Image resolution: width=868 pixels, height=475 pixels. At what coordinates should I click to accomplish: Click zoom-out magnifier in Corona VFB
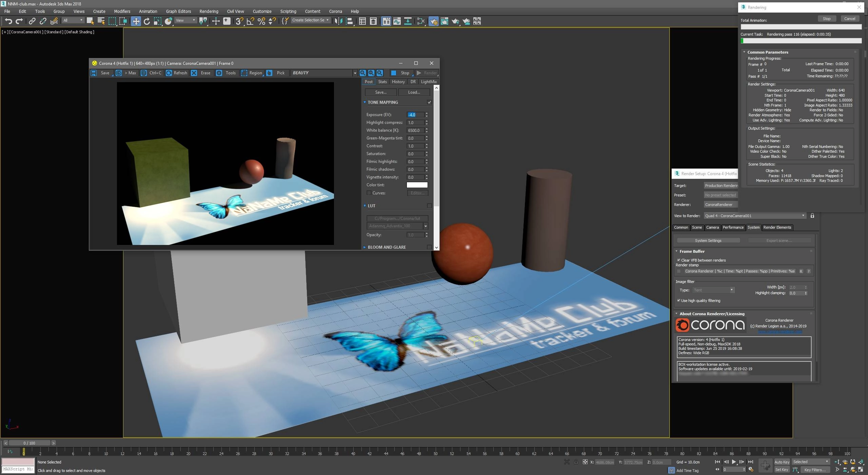(371, 73)
